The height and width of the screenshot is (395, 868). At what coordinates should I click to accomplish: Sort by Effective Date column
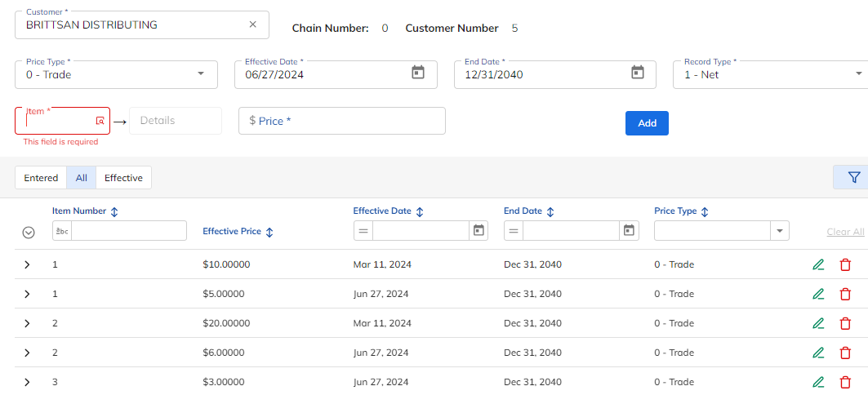[x=420, y=211]
